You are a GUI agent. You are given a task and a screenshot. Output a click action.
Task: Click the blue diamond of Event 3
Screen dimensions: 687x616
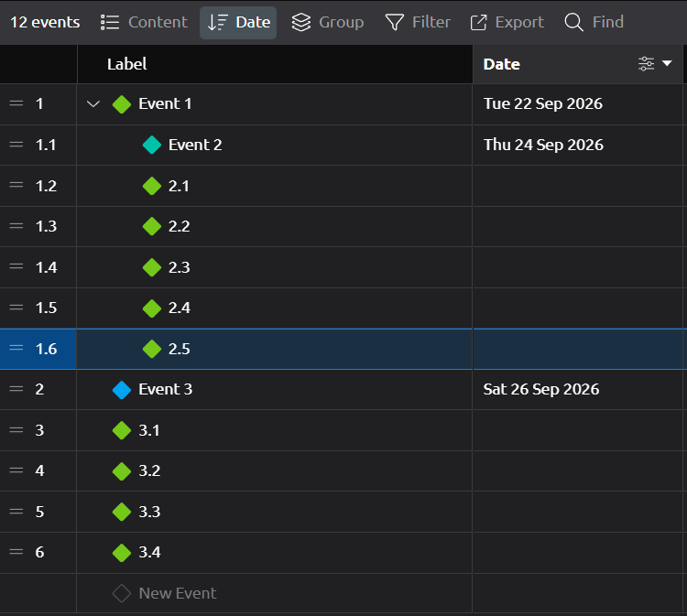pos(122,390)
